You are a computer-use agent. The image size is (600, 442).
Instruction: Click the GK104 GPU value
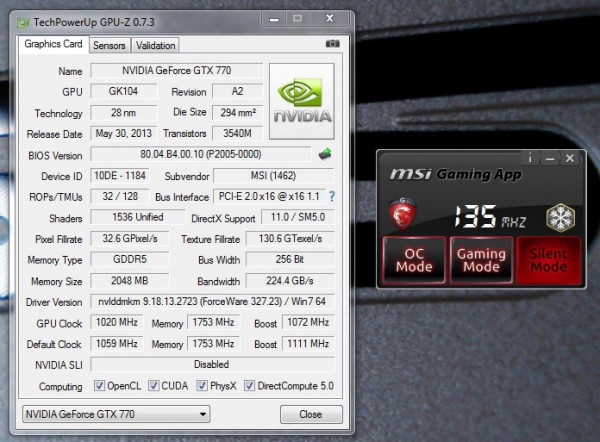(x=124, y=91)
